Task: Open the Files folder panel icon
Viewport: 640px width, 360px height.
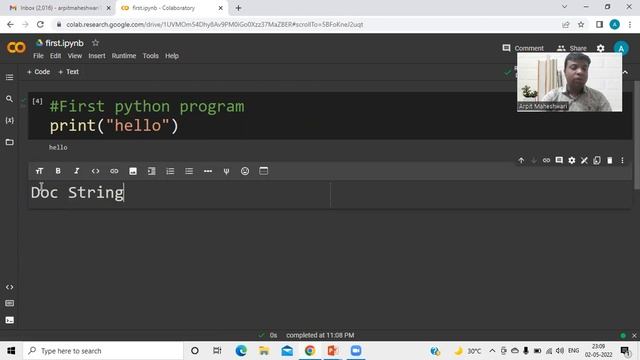Action: pos(9,142)
